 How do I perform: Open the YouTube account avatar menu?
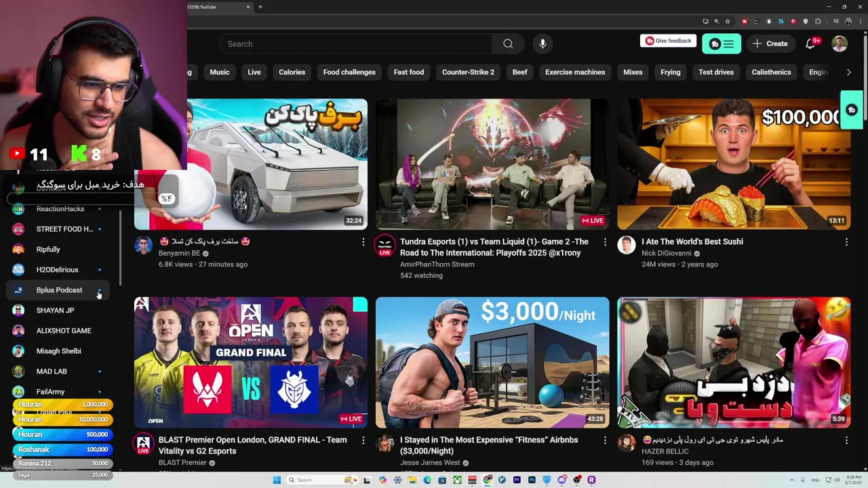point(840,43)
